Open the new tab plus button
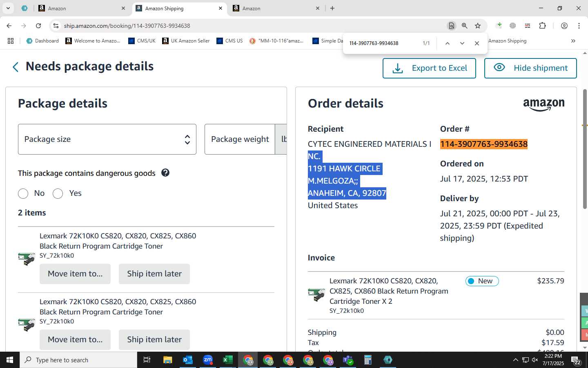The image size is (588, 368). coord(332,8)
